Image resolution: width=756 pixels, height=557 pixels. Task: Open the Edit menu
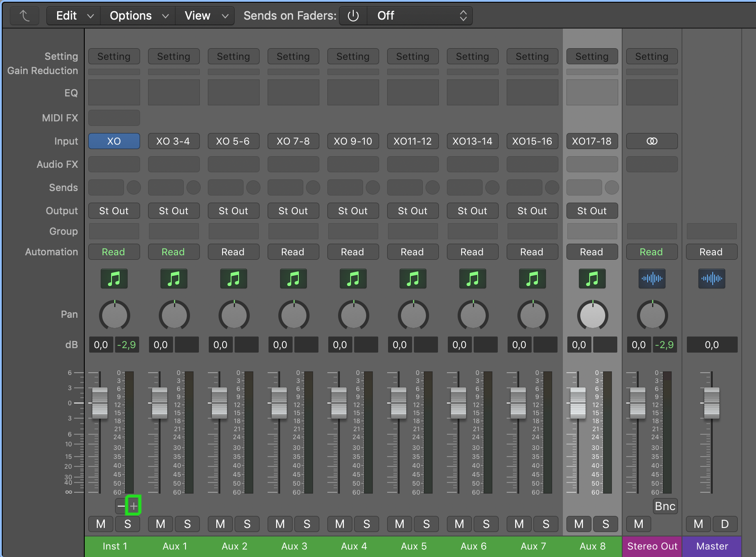(74, 16)
